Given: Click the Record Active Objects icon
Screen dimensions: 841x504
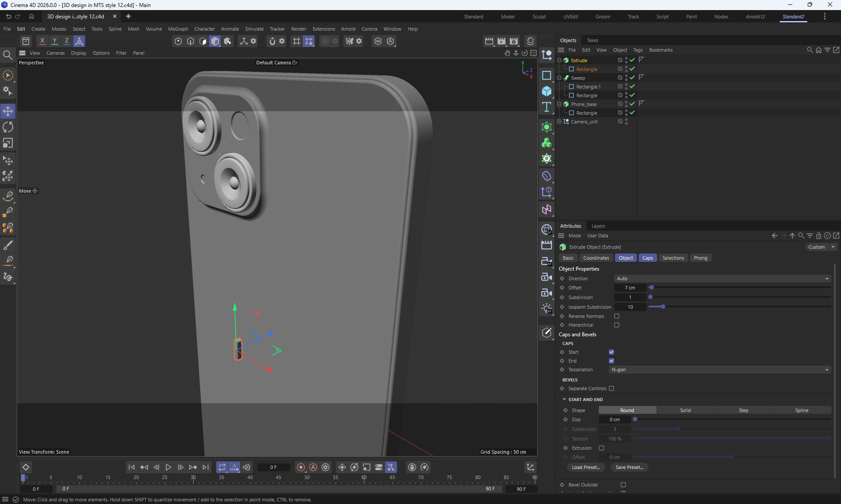Looking at the screenshot, I should [x=300, y=467].
